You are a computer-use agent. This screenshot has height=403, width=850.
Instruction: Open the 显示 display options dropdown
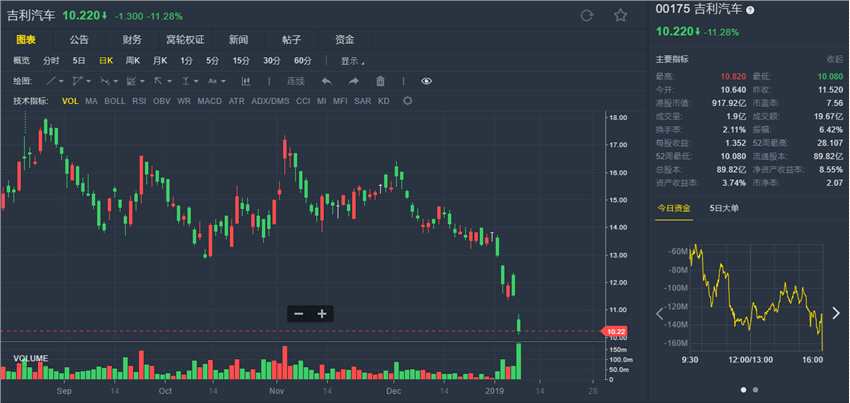click(x=352, y=60)
